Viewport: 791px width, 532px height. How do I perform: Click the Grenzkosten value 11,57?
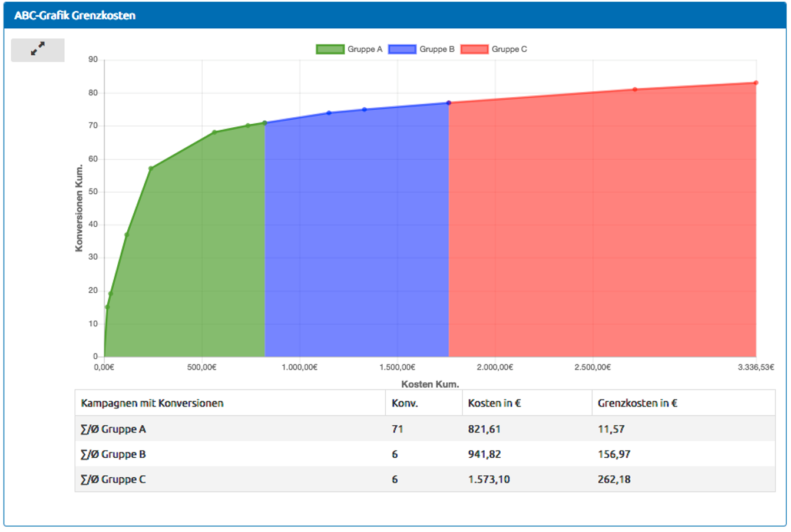click(611, 429)
